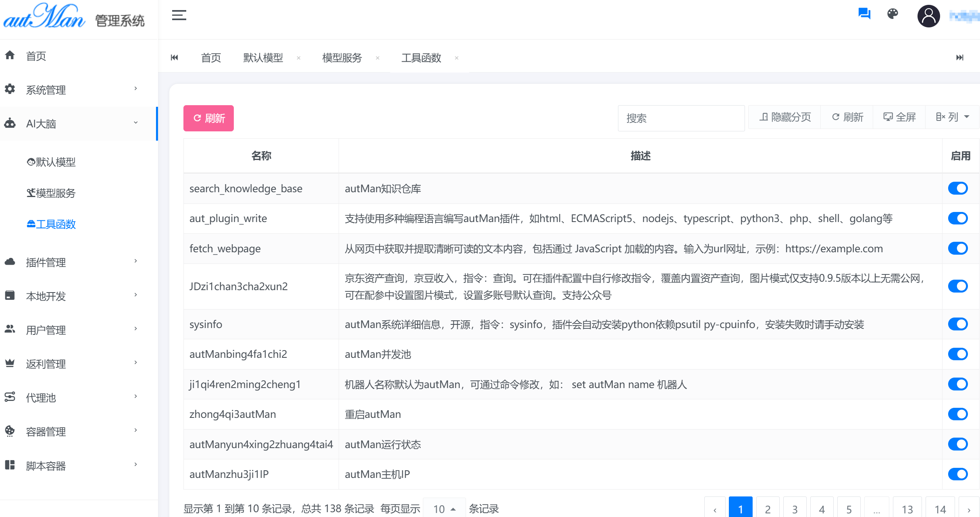The height and width of the screenshot is (517, 980).
Task: Open the theme palette color picker
Action: (x=893, y=14)
